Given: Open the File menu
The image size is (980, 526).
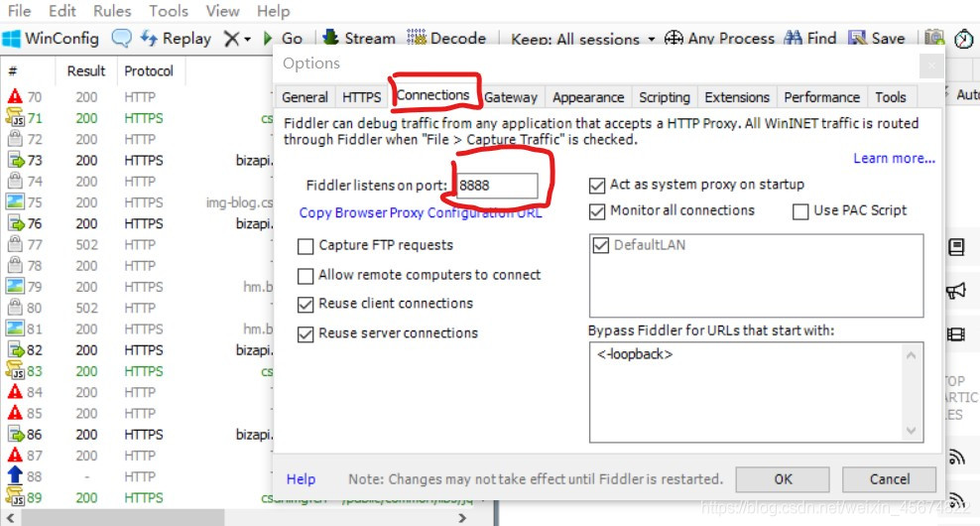Looking at the screenshot, I should click(19, 11).
